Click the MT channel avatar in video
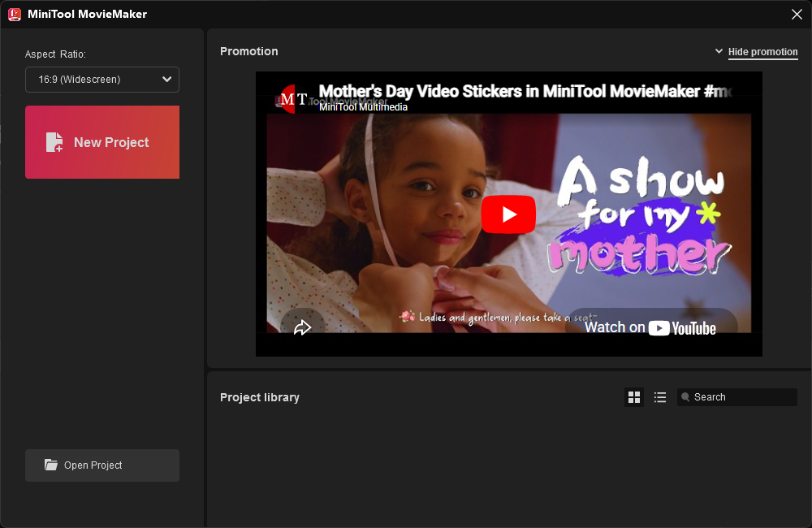Screen dimensions: 812x528 pos(293,99)
